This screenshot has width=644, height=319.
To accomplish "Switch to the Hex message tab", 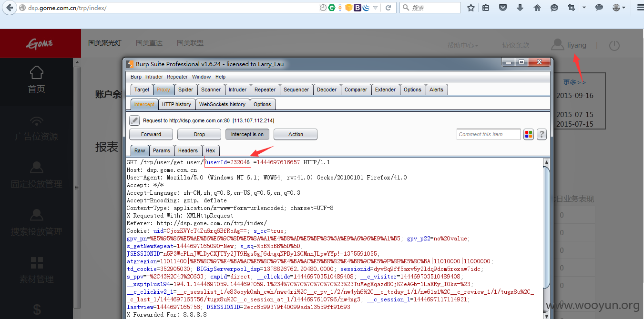I will coord(210,150).
